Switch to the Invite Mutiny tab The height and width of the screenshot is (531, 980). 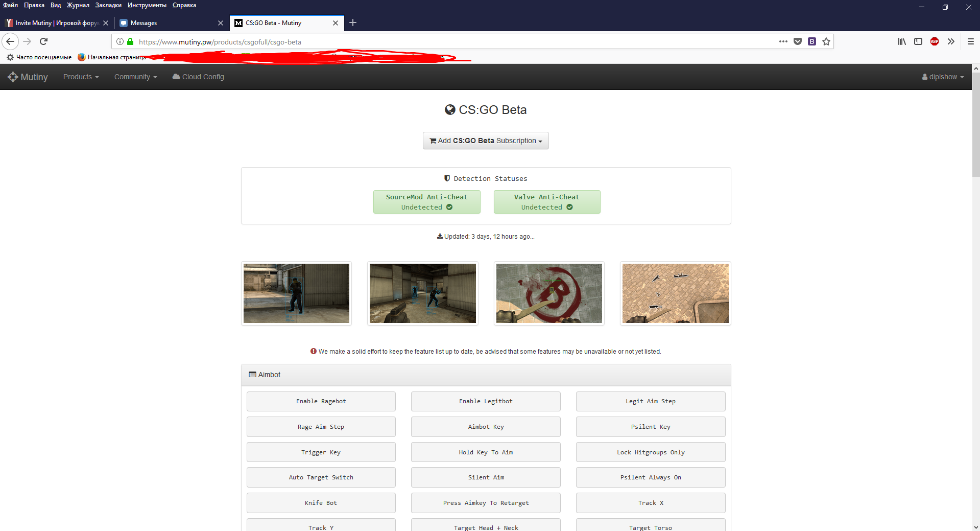(56, 23)
